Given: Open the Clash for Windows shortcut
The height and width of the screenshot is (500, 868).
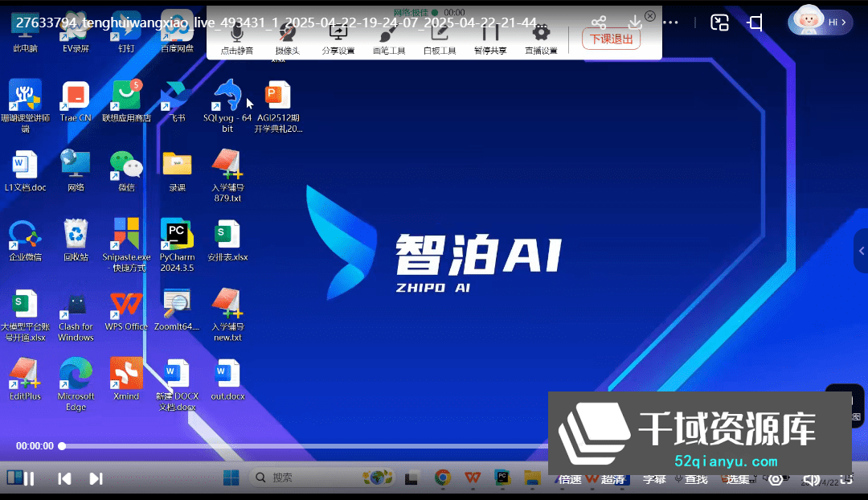Looking at the screenshot, I should (x=76, y=318).
